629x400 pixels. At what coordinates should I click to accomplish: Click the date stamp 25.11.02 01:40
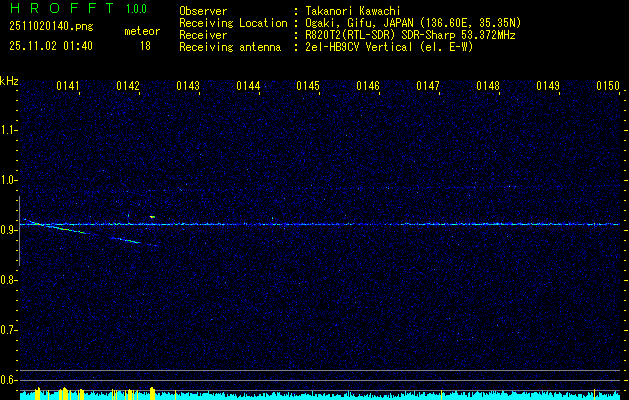(50, 46)
